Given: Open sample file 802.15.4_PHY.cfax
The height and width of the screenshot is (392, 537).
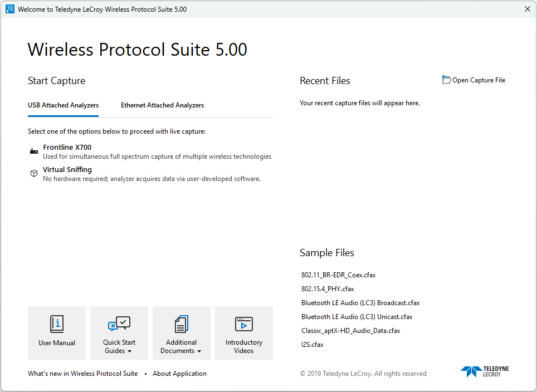Looking at the screenshot, I should (x=328, y=289).
